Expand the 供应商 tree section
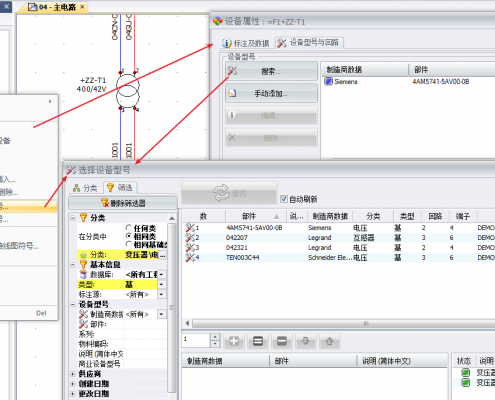This screenshot has height=400, width=495. [73, 374]
